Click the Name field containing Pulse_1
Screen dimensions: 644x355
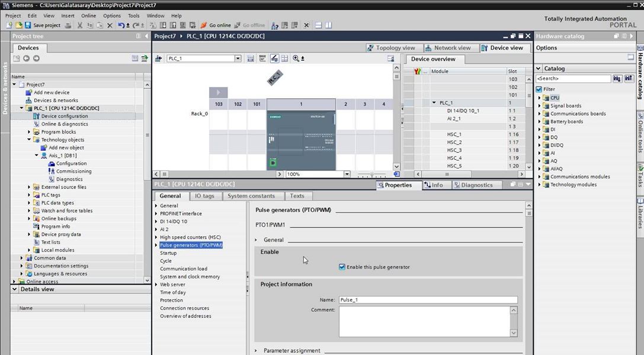[428, 300]
